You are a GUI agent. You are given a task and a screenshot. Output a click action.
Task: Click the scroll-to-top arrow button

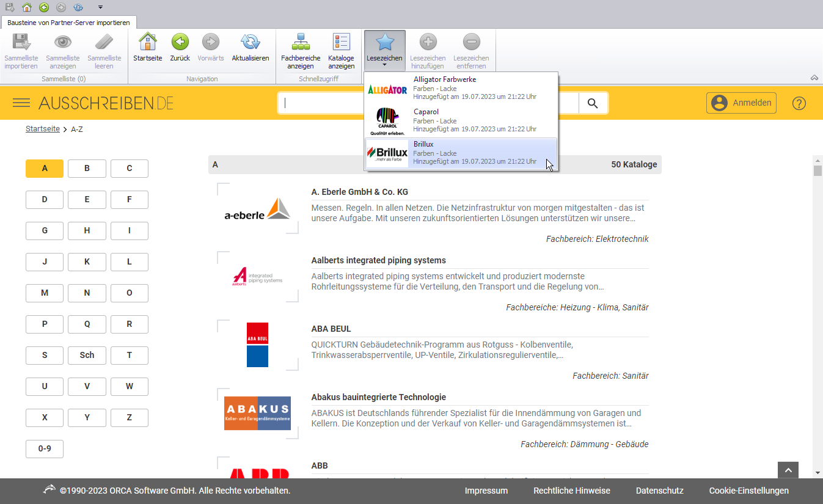[788, 470]
